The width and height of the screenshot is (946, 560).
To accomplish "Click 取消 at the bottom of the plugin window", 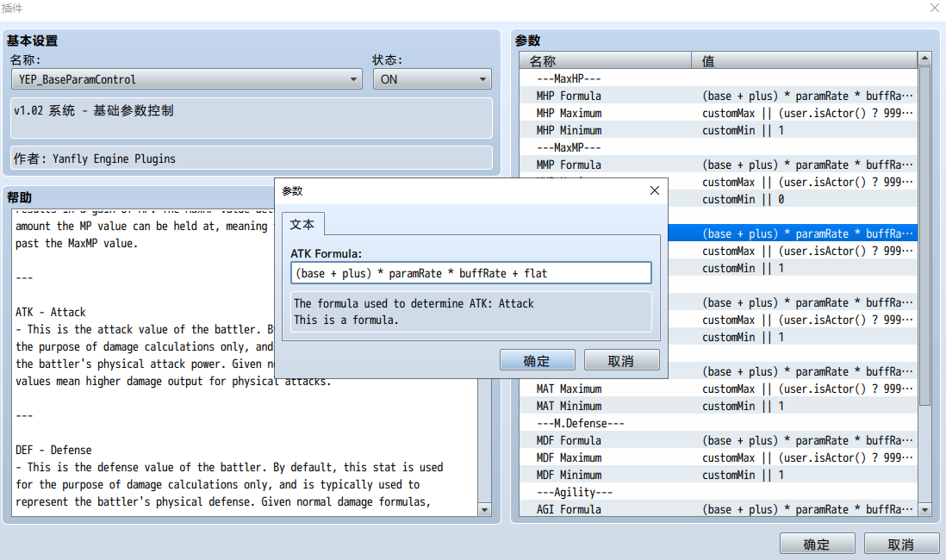I will pos(900,544).
